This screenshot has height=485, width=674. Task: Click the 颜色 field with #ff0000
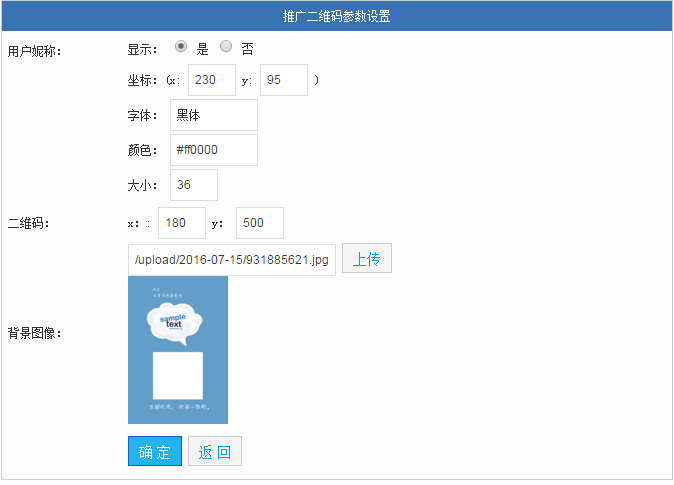coord(213,150)
